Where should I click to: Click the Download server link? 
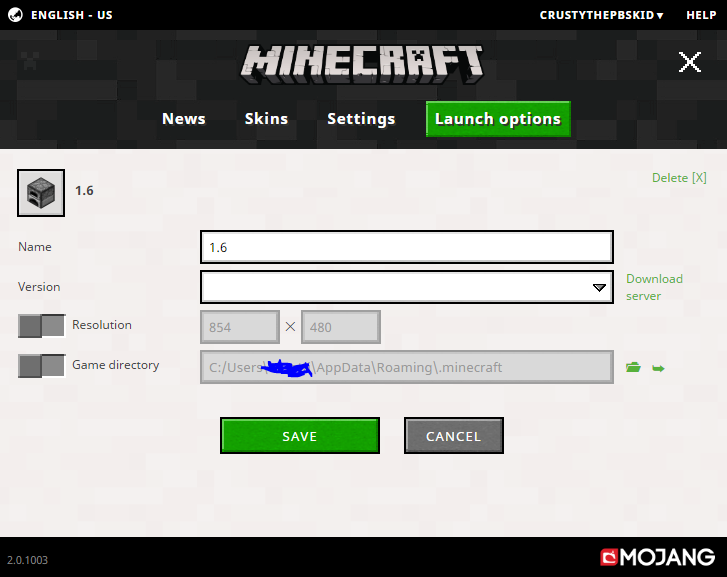coord(654,287)
